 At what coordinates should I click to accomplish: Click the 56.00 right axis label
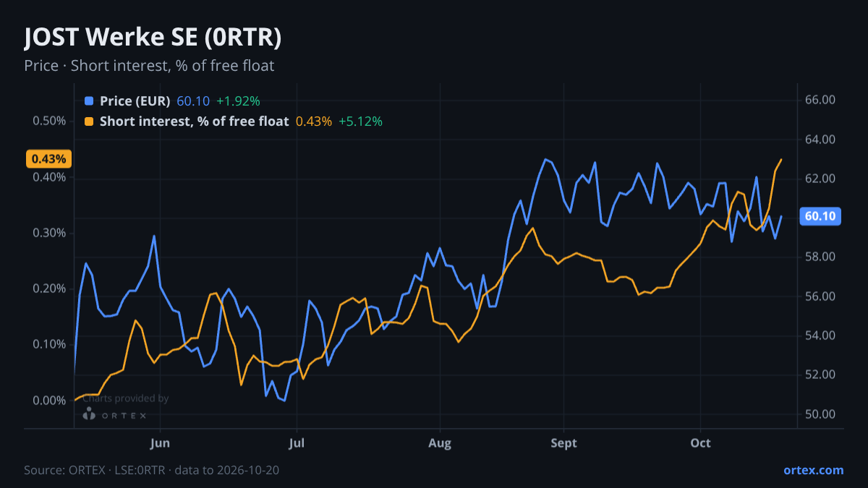pos(821,296)
